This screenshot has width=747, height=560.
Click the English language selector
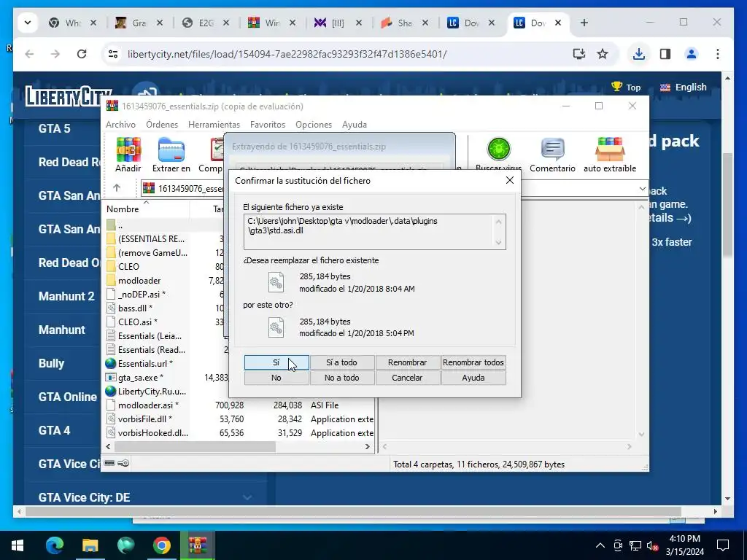coord(683,87)
